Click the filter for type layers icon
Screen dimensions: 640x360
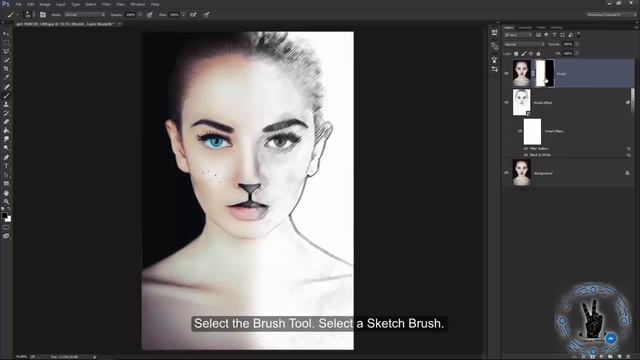(x=554, y=35)
